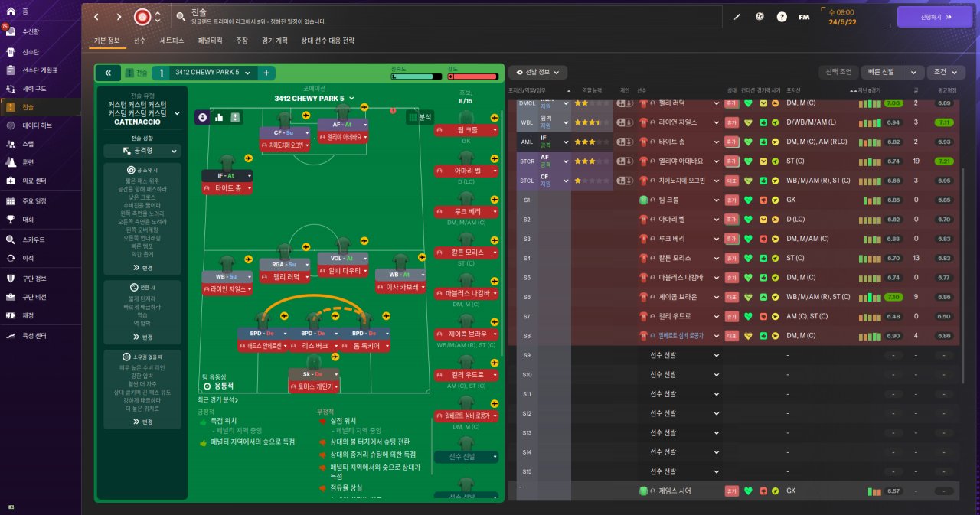Click the 강도 intensity progress bar
Image resolution: width=980 pixels, height=515 pixels.
coord(472,77)
